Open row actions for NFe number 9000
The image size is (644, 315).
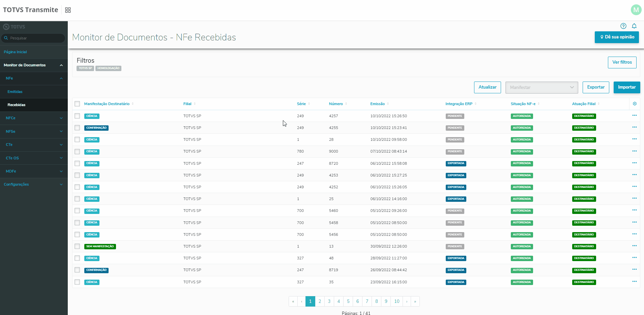coord(635,151)
